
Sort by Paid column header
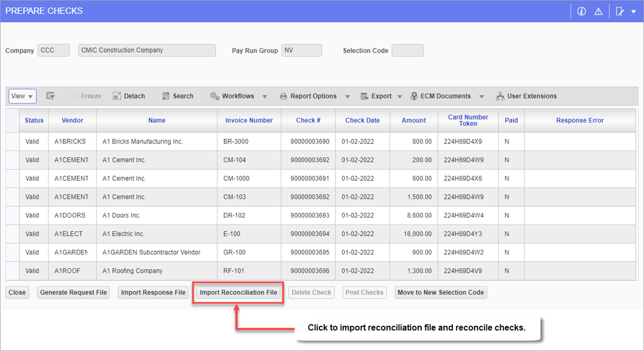[511, 120]
